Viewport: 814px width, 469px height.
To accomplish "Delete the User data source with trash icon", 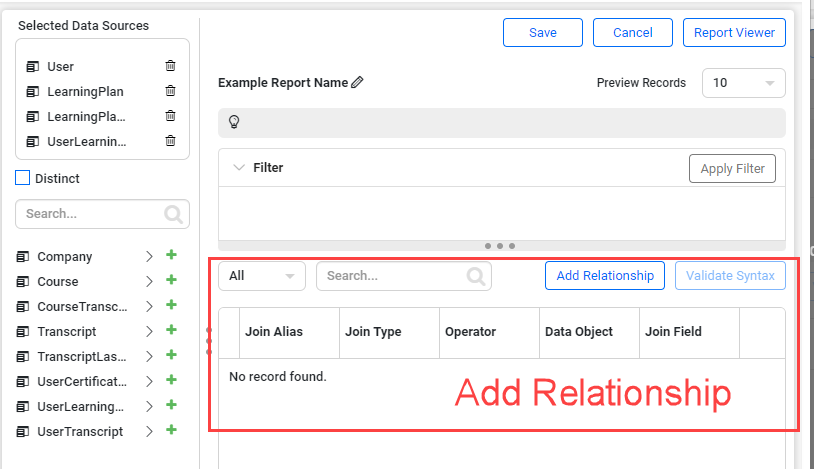I will (x=170, y=66).
